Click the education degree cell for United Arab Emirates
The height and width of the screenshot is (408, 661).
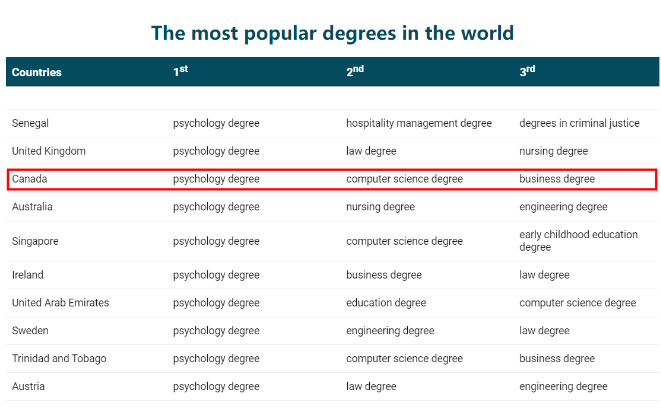pos(386,303)
